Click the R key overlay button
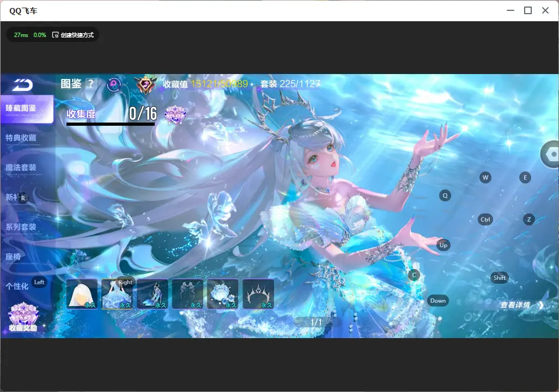This screenshot has height=392, width=559. 23,198
